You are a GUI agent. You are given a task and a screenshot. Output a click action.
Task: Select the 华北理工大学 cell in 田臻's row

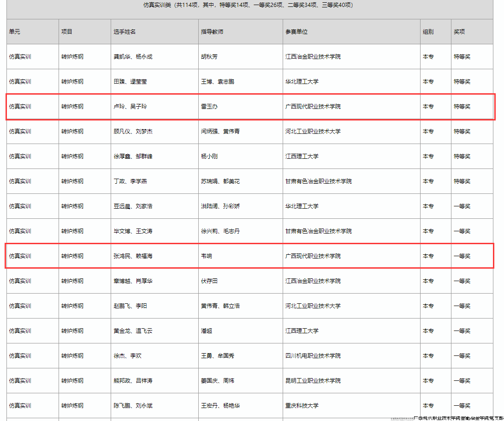(302, 82)
